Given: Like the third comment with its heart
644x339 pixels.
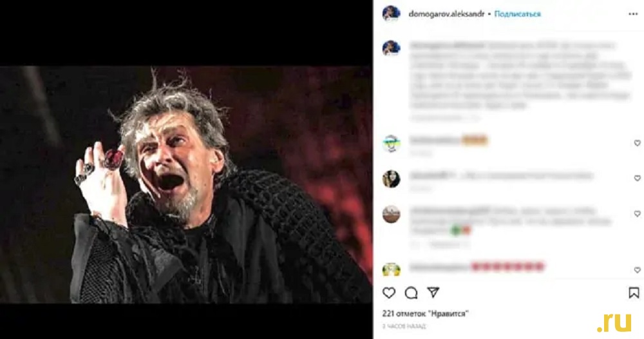Looking at the screenshot, I should 637,214.
